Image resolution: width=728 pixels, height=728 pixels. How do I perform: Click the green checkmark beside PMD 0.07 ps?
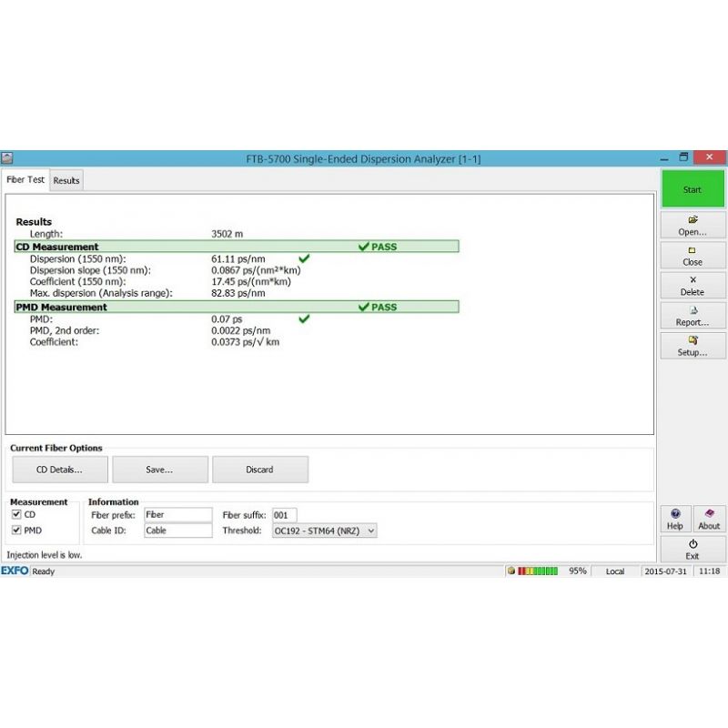coord(304,318)
